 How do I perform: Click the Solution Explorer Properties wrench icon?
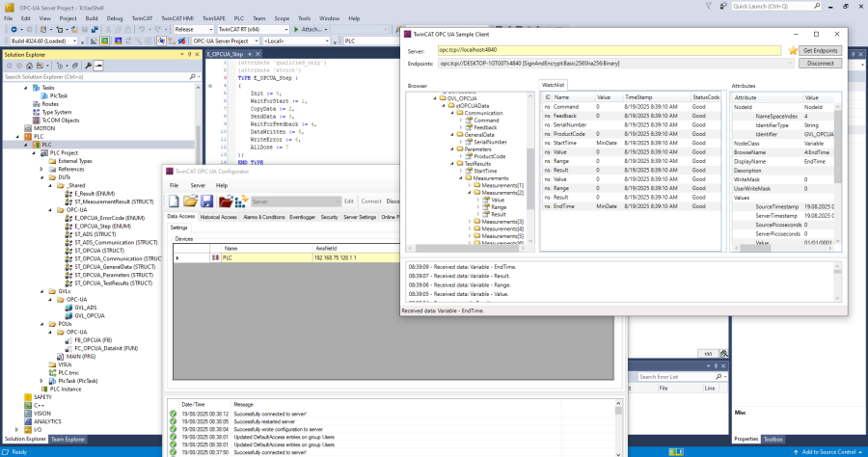89,67
